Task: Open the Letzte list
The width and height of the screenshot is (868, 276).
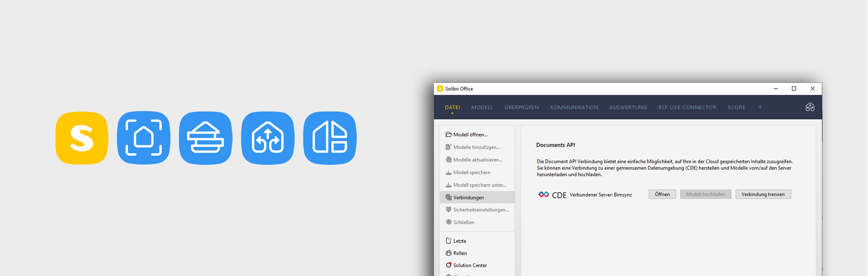Action: pos(477,241)
